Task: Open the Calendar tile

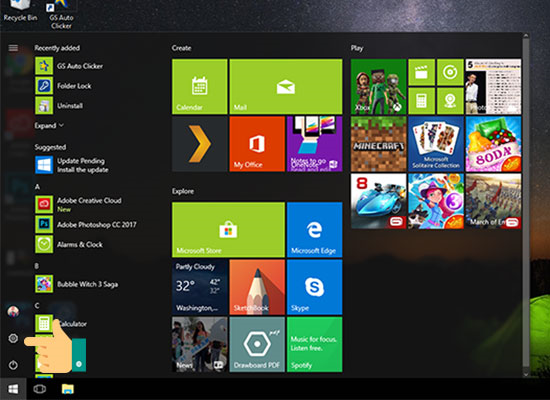Action: coord(200,86)
